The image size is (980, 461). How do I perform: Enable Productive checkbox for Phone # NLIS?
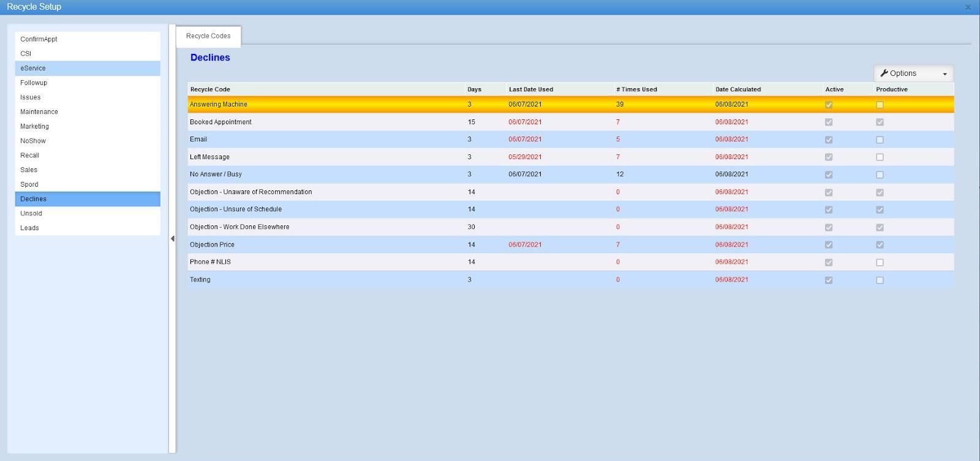(x=880, y=263)
